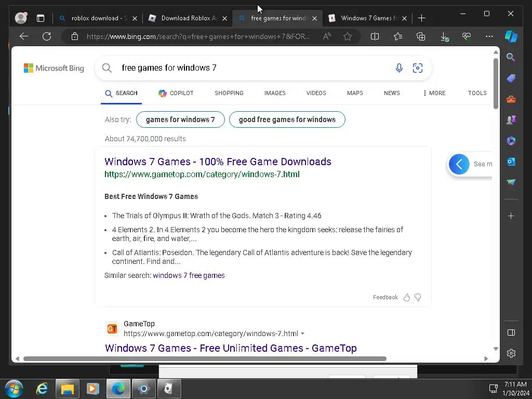Close the roblox download tab
This screenshot has width=532, height=399.
(135, 18)
